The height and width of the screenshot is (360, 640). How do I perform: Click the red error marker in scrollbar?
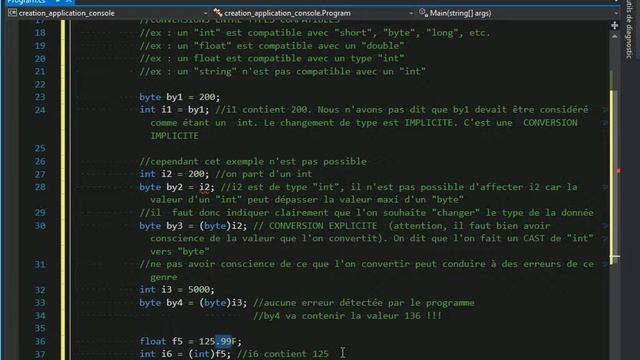618,171
